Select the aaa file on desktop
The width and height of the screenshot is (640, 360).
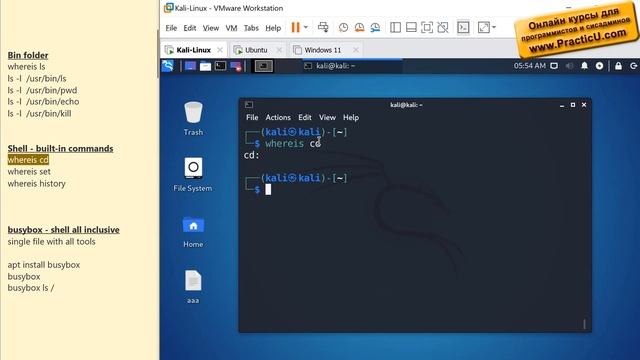(x=193, y=287)
